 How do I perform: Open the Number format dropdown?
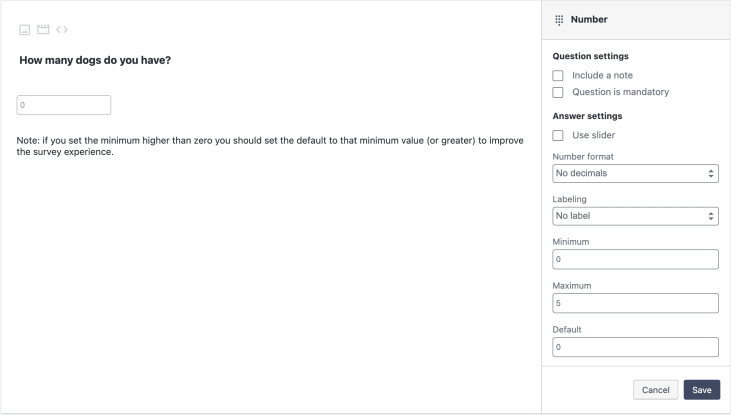[x=635, y=173]
